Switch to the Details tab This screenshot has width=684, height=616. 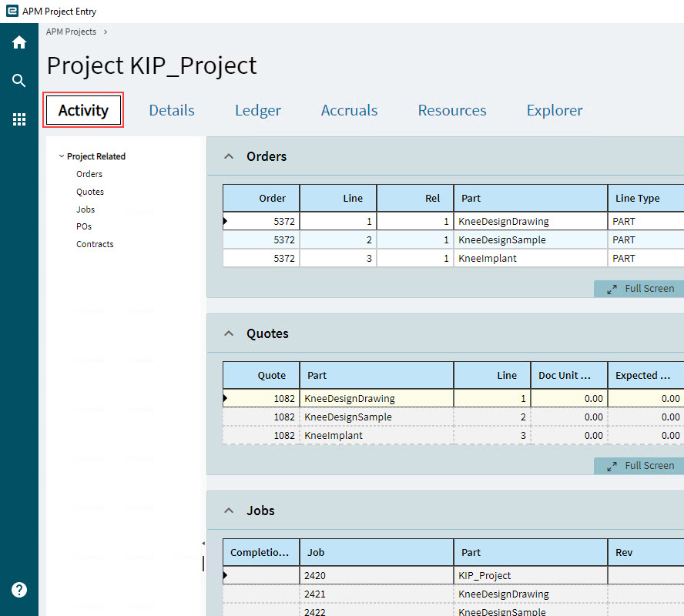click(172, 110)
